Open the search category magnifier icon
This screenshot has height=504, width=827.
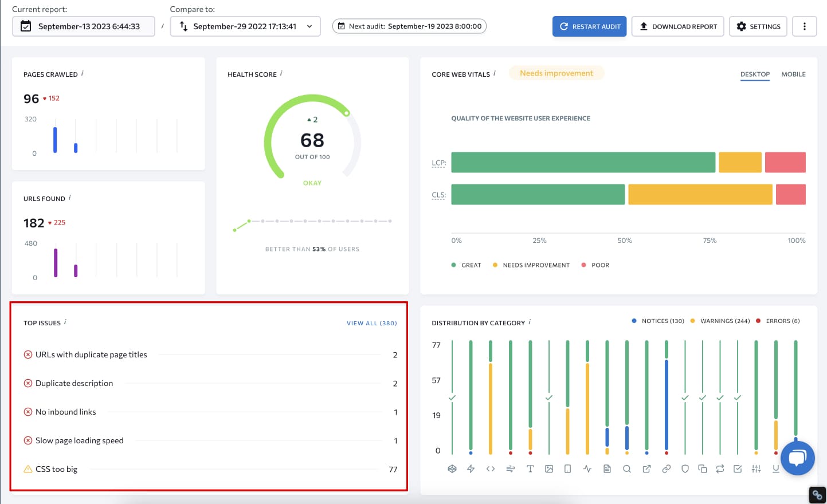click(x=626, y=468)
